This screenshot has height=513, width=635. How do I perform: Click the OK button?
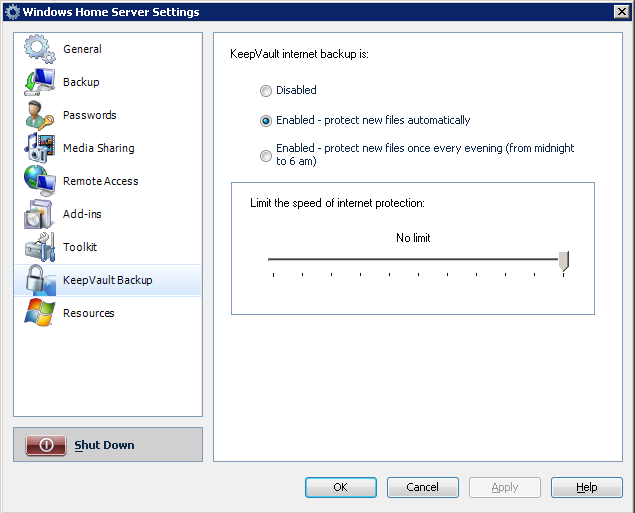(x=341, y=487)
